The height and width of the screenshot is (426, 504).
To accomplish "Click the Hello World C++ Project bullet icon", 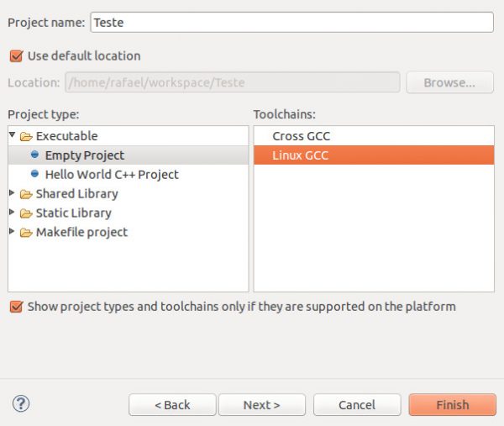I will (x=34, y=175).
